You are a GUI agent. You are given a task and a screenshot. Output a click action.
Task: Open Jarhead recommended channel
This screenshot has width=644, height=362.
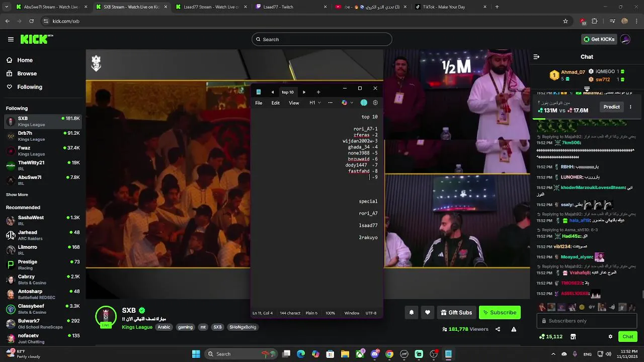pyautogui.click(x=43, y=235)
